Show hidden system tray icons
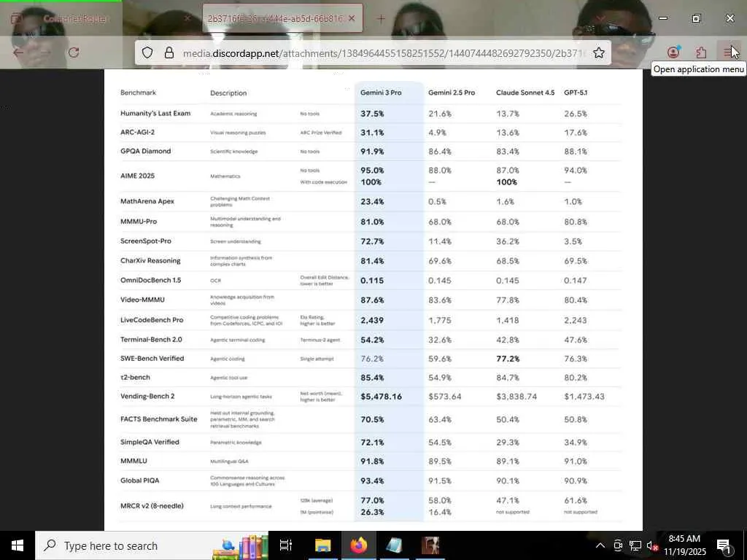Viewport: 747px width, 560px height. point(600,545)
